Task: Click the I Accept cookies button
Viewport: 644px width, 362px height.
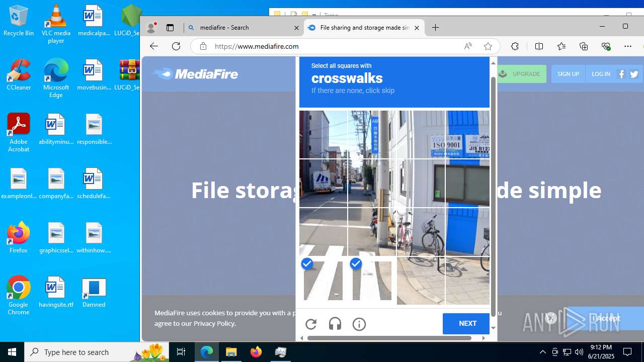Action: pos(605,318)
